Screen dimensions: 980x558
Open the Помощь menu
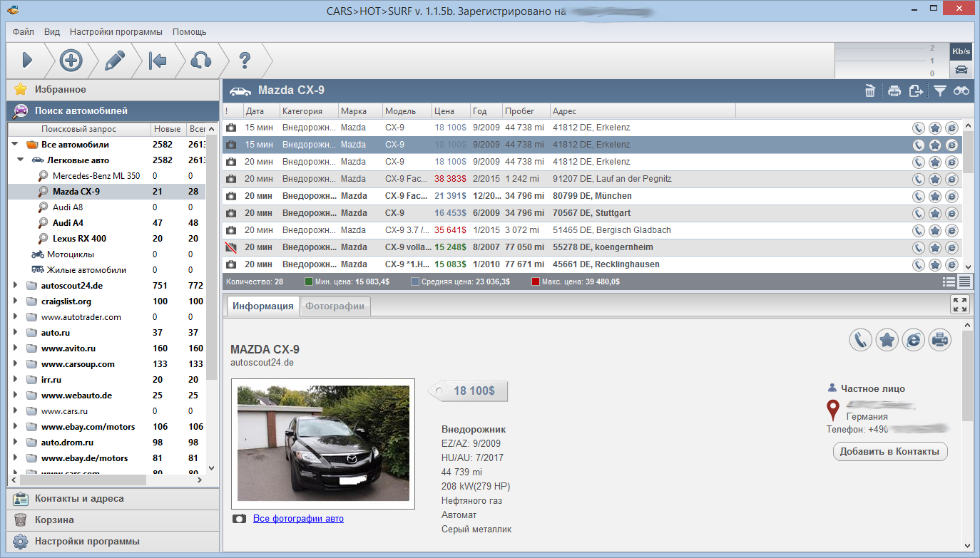[189, 32]
